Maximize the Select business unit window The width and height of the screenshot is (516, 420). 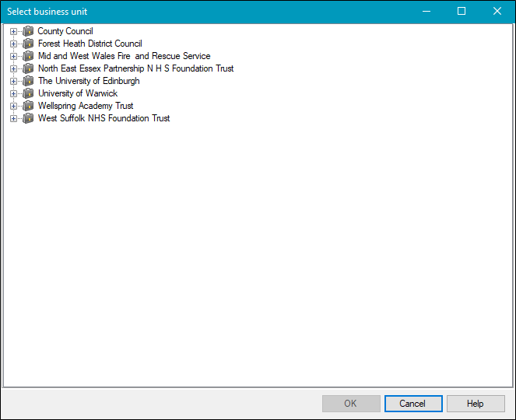click(462, 12)
